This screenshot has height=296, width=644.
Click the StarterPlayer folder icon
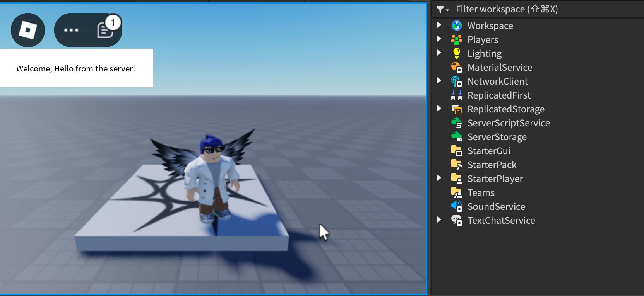457,179
